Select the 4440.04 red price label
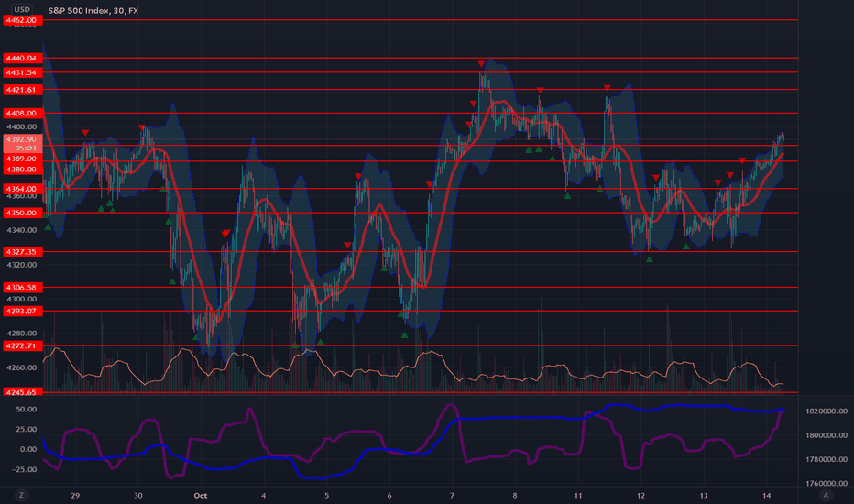The image size is (854, 504). click(22, 58)
